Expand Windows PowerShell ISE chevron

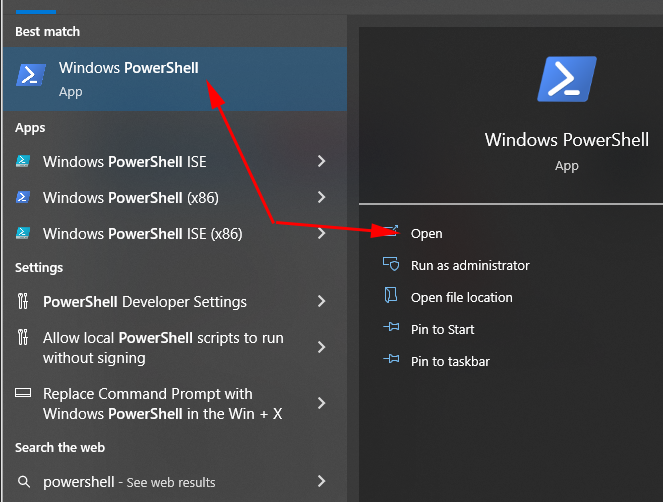click(x=321, y=161)
